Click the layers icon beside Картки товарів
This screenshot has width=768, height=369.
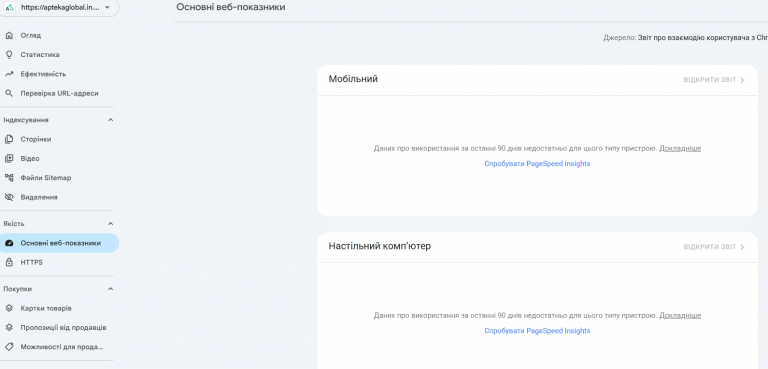tap(9, 308)
